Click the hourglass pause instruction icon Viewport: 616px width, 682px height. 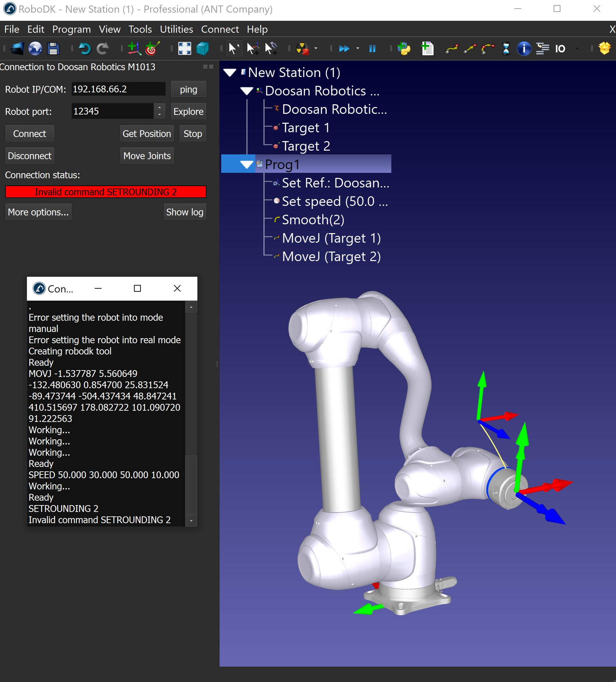[506, 49]
